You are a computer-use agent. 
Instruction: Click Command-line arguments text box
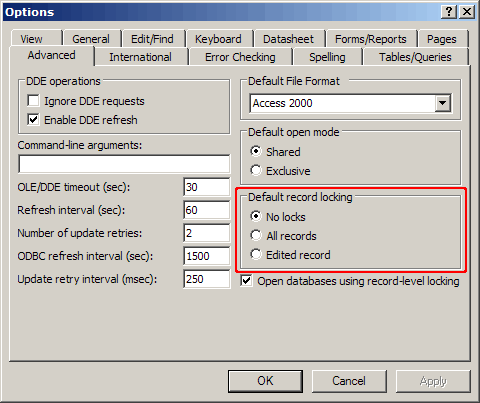point(124,164)
